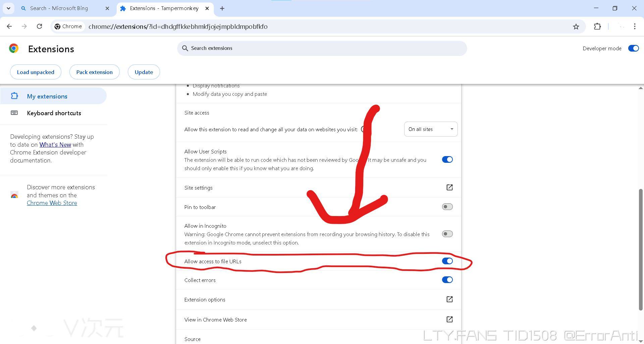Click the Source label at bottom
The width and height of the screenshot is (644, 344).
pyautogui.click(x=192, y=339)
